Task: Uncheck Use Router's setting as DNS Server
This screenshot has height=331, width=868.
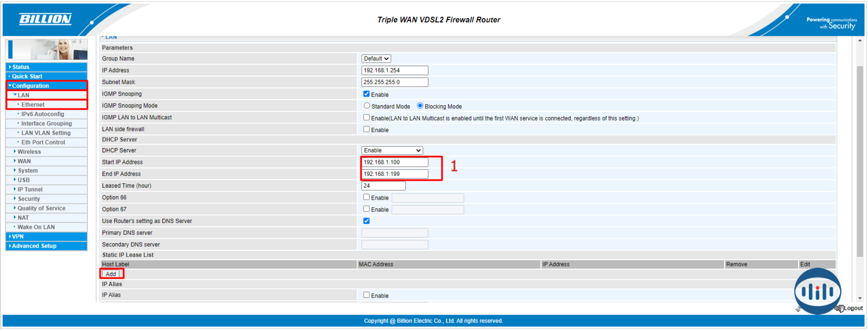Action: pos(366,221)
